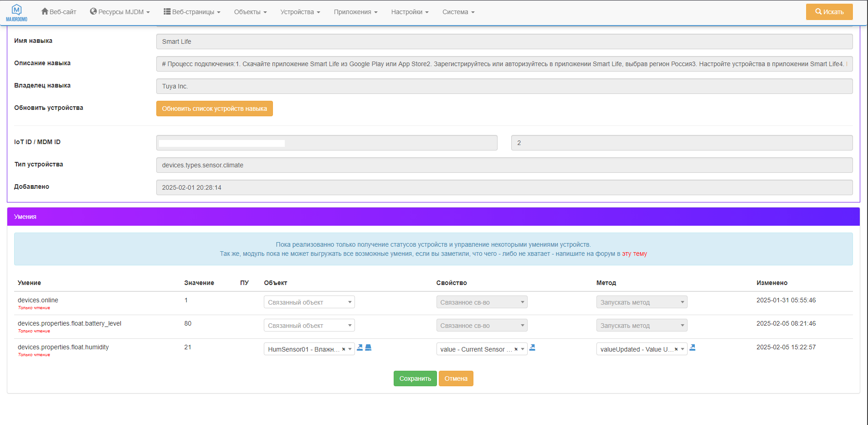Click the Тип устройства input field
Viewport: 868px width, 425px height.
[504, 165]
